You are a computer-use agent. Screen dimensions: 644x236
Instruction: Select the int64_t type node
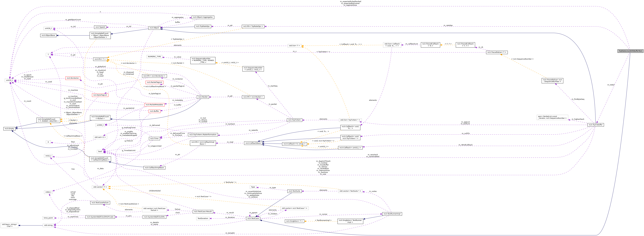(x=48, y=192)
